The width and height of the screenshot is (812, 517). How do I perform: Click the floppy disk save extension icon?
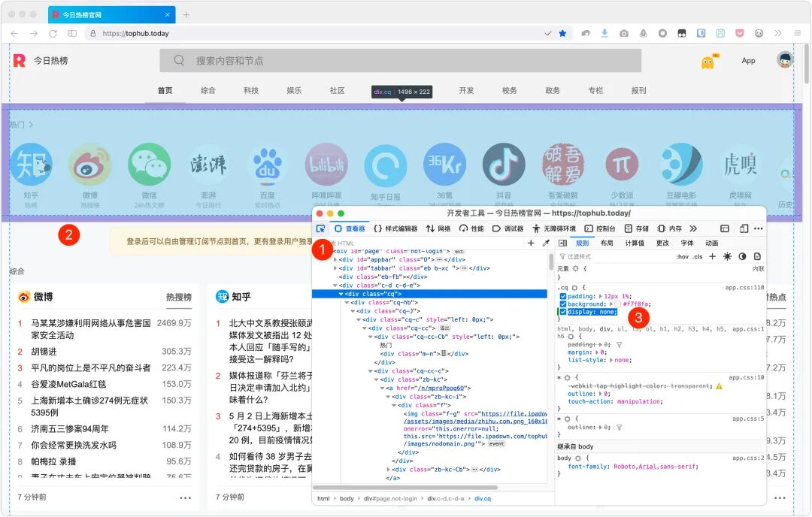point(720,33)
